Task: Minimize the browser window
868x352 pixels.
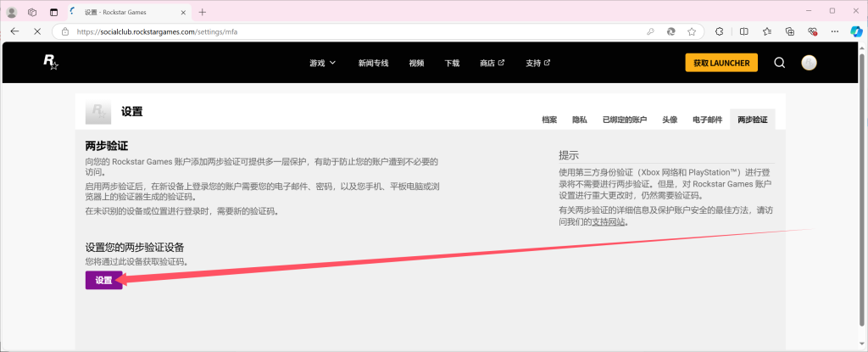Action: (808, 10)
